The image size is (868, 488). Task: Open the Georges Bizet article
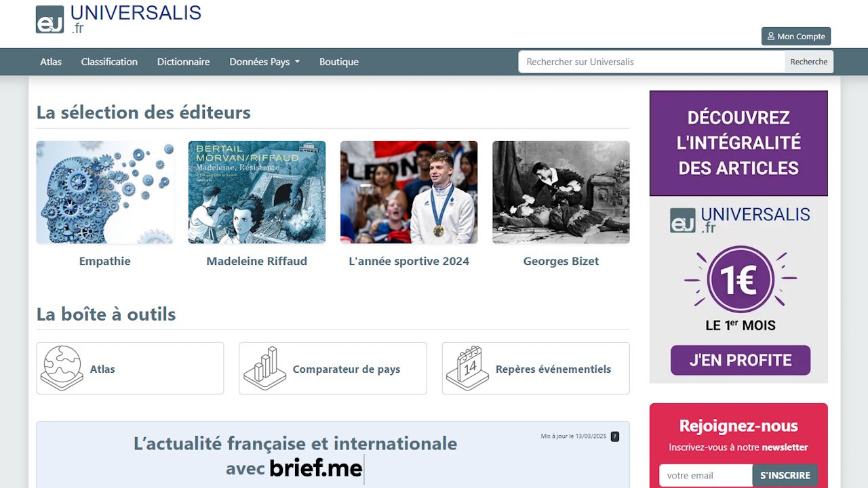click(x=561, y=192)
